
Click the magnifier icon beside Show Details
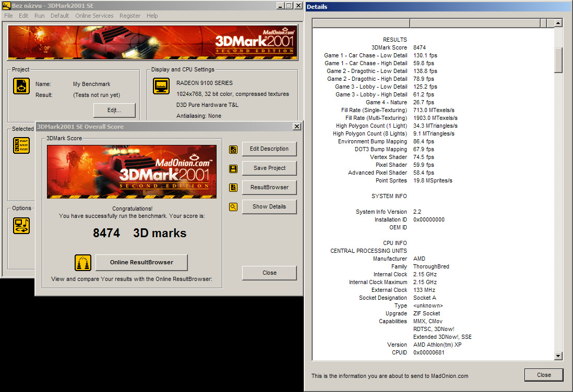(x=233, y=207)
